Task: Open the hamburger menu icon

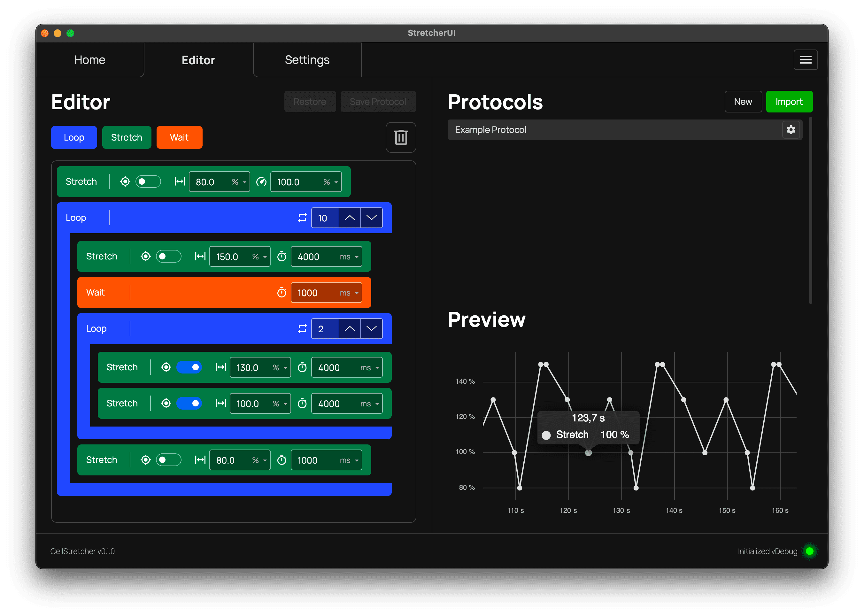Action: (805, 60)
